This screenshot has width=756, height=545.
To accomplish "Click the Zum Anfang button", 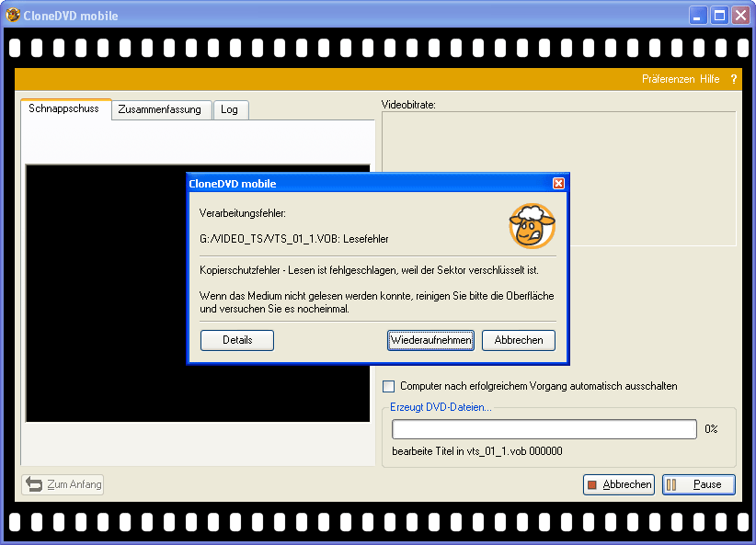I will (x=63, y=484).
